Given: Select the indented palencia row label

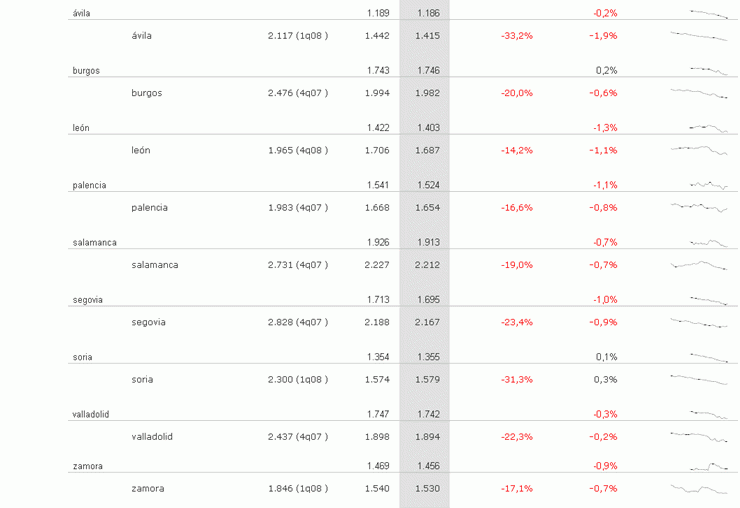Looking at the screenshot, I should [x=149, y=208].
